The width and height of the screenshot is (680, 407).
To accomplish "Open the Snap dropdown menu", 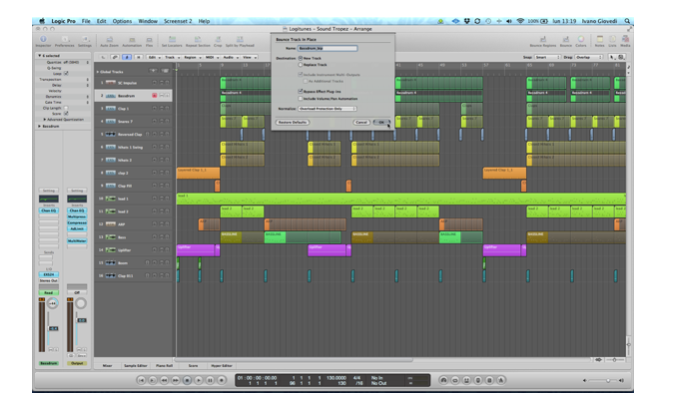I will [x=547, y=57].
